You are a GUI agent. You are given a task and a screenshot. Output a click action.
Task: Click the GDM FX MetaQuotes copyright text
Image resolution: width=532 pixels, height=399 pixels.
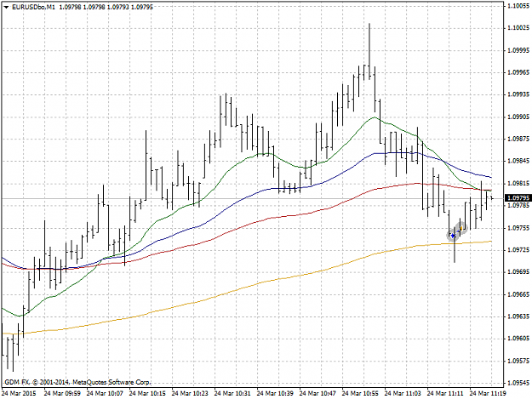pyautogui.click(x=77, y=382)
